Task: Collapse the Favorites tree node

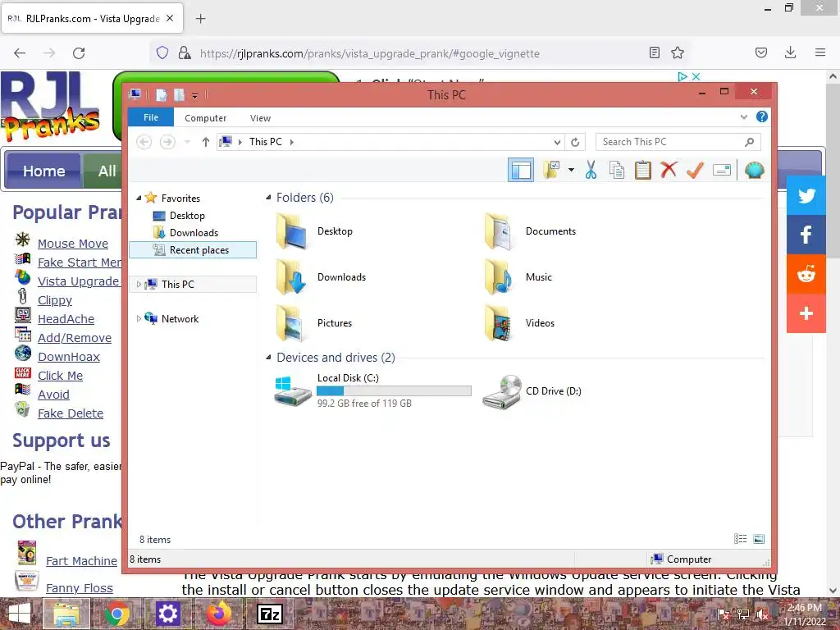Action: (x=139, y=199)
